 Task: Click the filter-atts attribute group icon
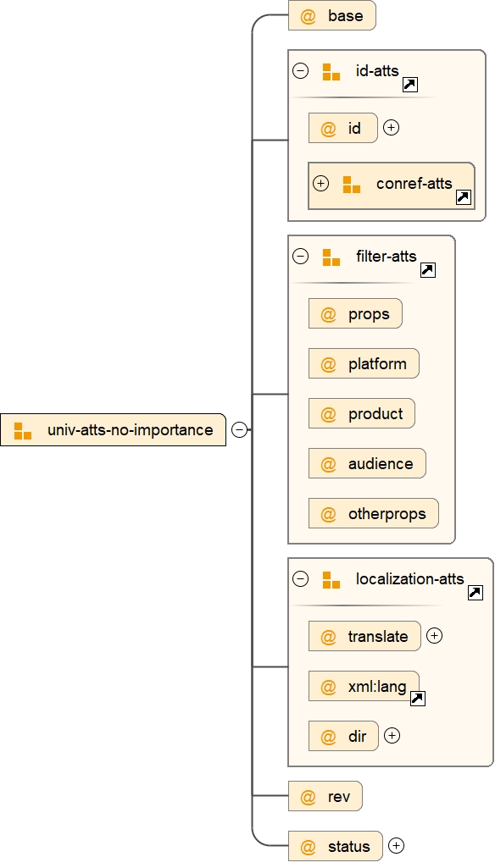(331, 257)
